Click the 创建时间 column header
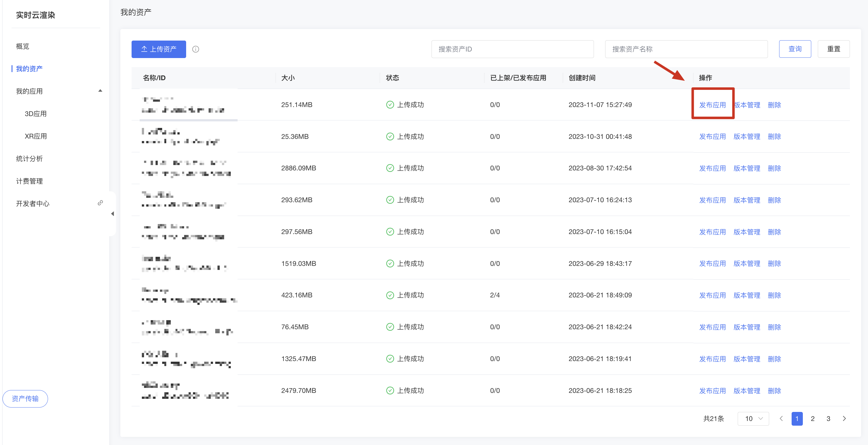 (x=582, y=78)
